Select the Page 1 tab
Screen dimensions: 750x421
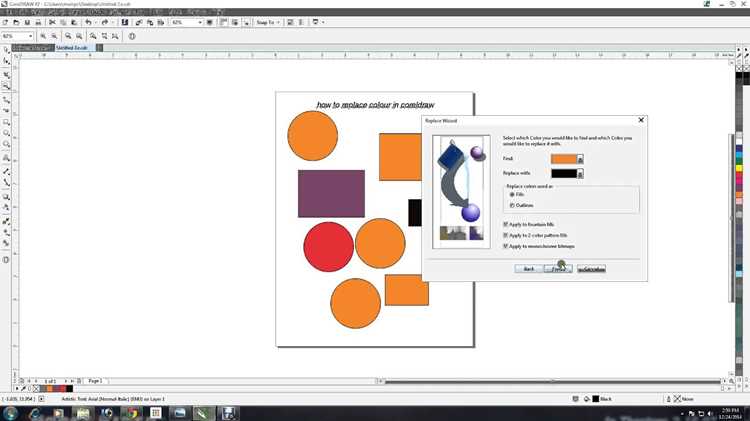[x=95, y=381]
